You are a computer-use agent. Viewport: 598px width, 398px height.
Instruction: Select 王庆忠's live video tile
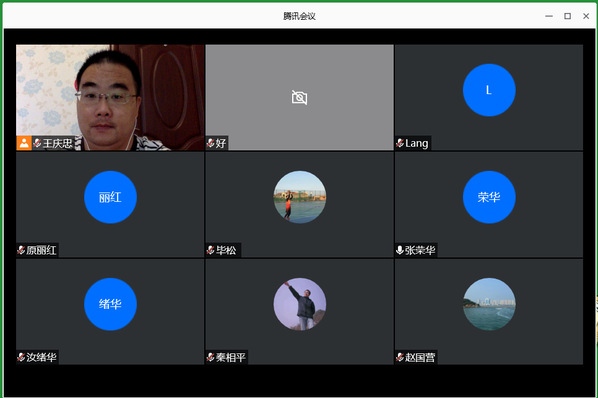pyautogui.click(x=110, y=98)
